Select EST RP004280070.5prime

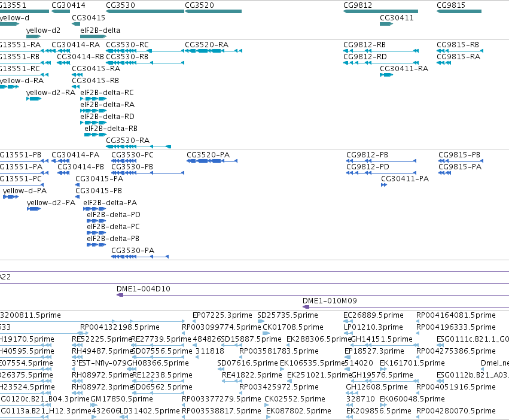(x=456, y=411)
